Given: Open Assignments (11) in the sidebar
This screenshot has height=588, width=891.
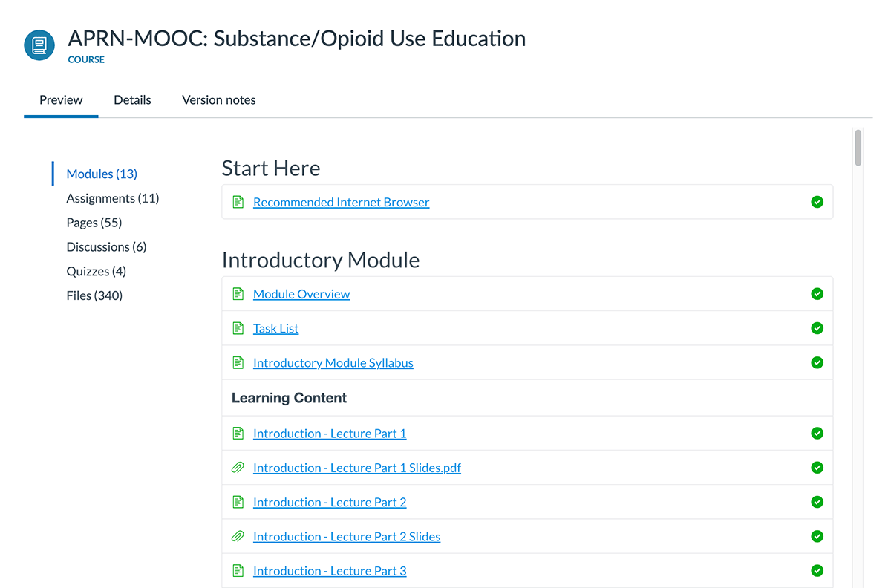Looking at the screenshot, I should coord(112,197).
